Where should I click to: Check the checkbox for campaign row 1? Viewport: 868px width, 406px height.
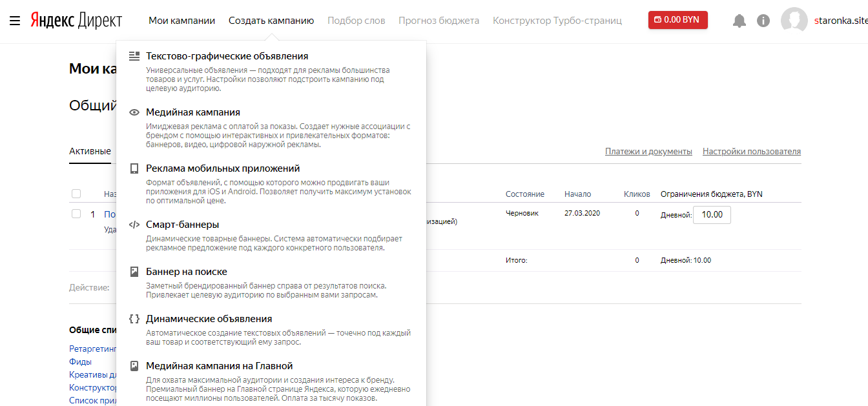coord(76,214)
